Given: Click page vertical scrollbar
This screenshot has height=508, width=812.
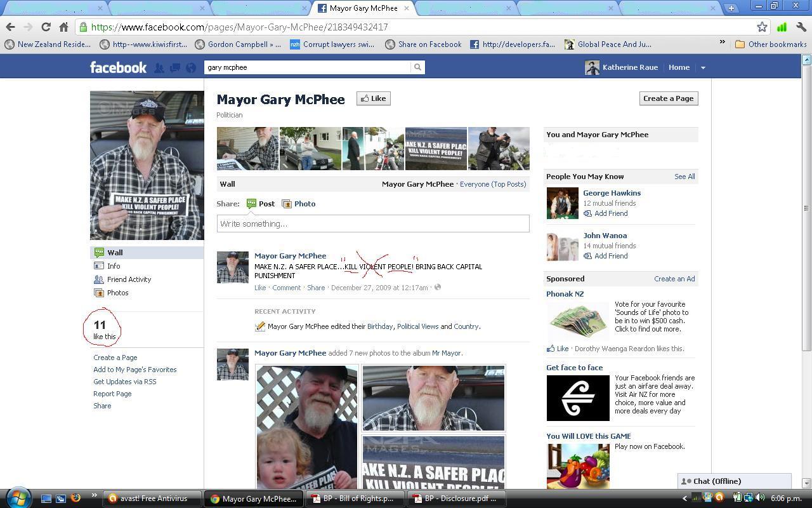Looking at the screenshot, I should point(806,208).
